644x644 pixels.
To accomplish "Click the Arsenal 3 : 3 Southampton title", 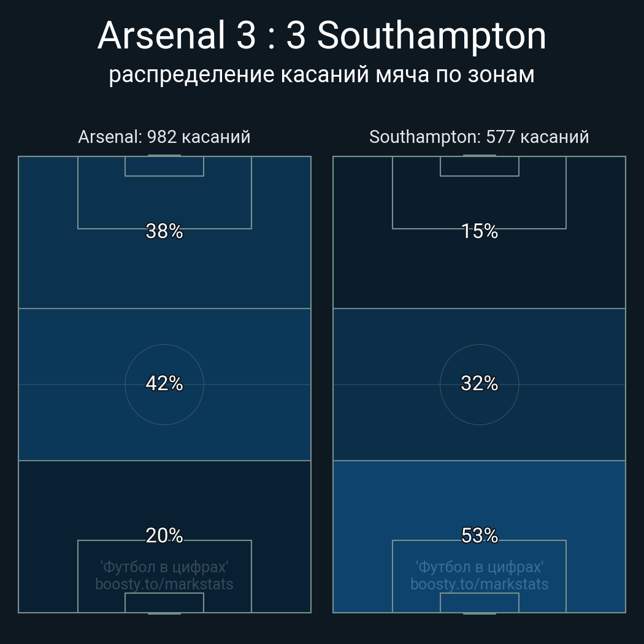I will tap(321, 36).
